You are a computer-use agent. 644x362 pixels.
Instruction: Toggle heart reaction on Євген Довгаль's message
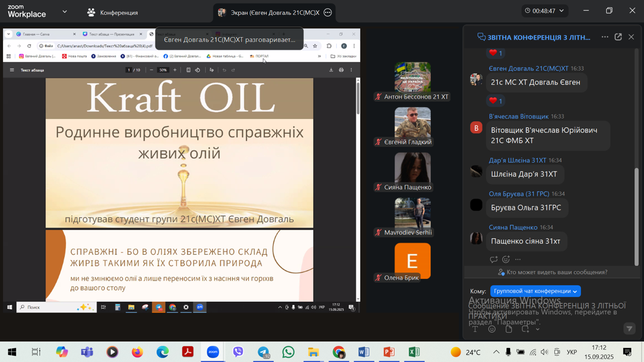(497, 101)
